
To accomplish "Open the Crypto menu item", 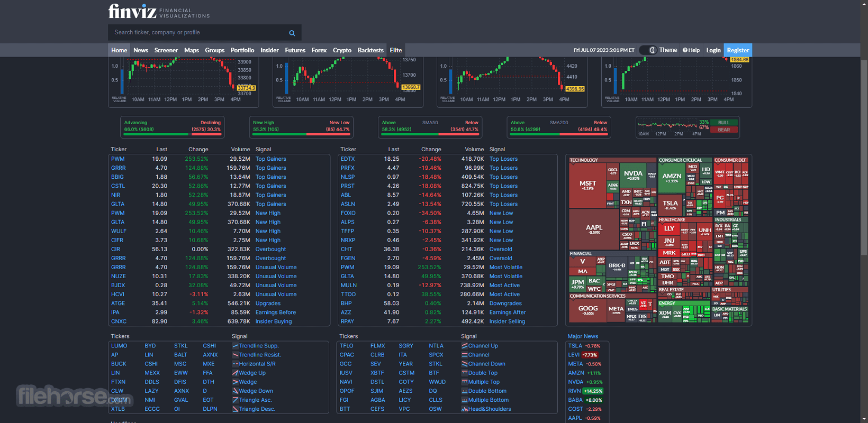I will tap(342, 50).
